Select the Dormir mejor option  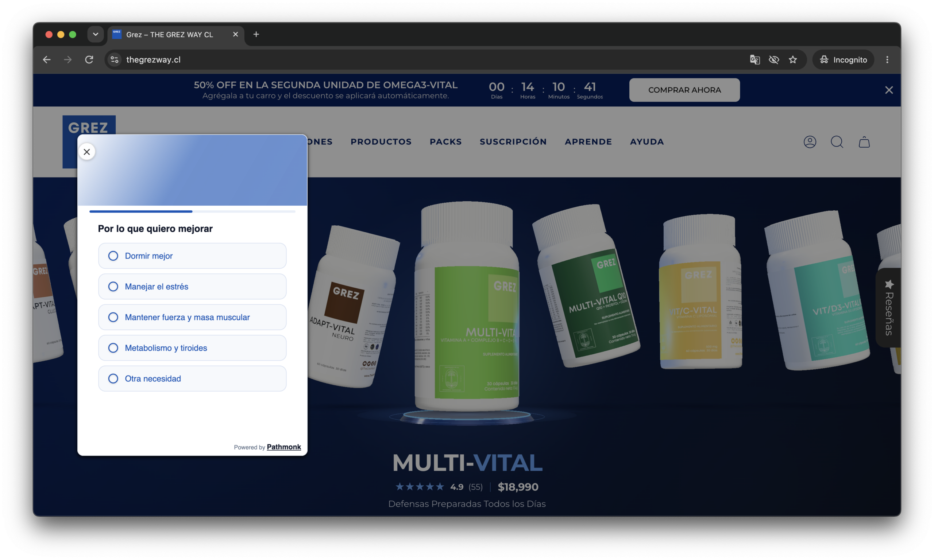point(192,256)
